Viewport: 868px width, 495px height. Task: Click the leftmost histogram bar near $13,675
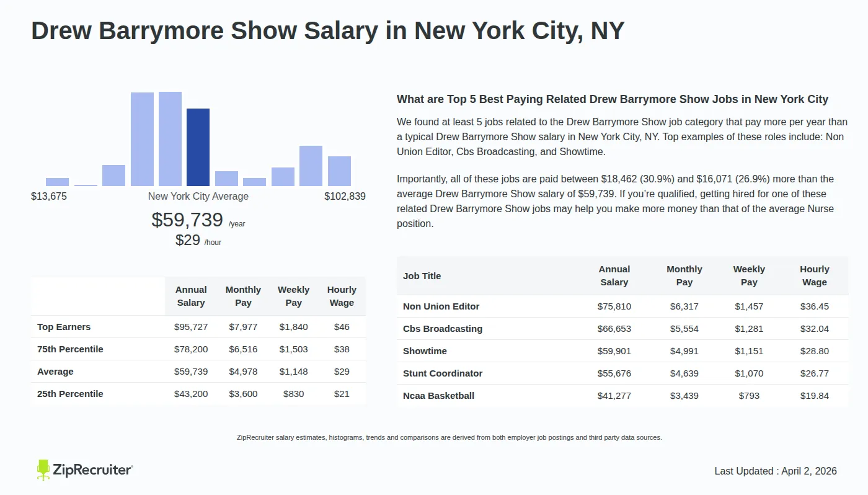click(x=57, y=181)
